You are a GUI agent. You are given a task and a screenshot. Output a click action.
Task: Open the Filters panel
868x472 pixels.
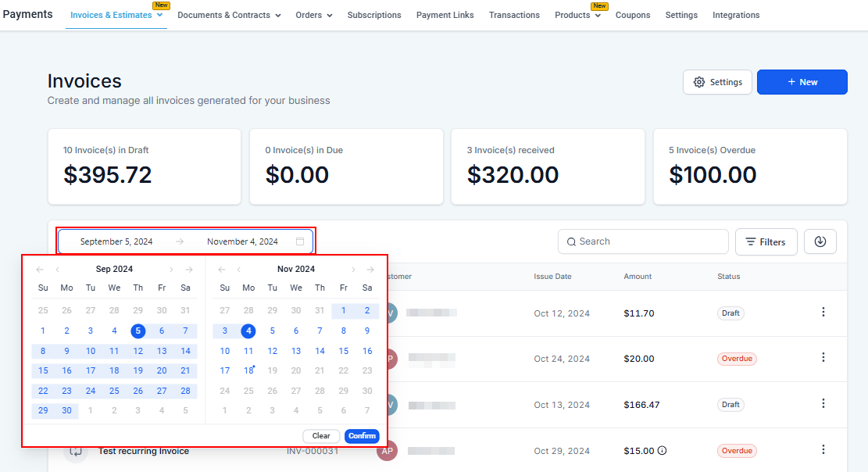[x=766, y=242]
